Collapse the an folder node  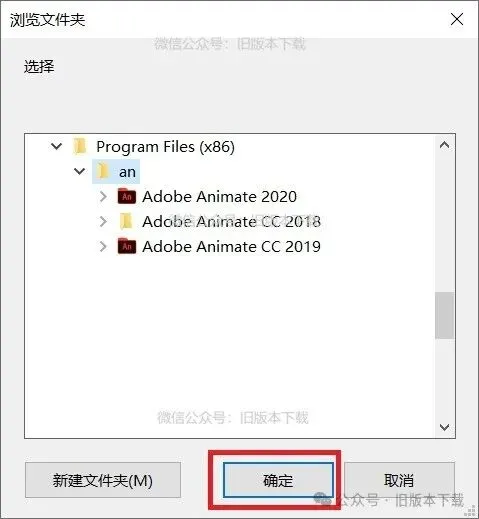click(x=79, y=171)
